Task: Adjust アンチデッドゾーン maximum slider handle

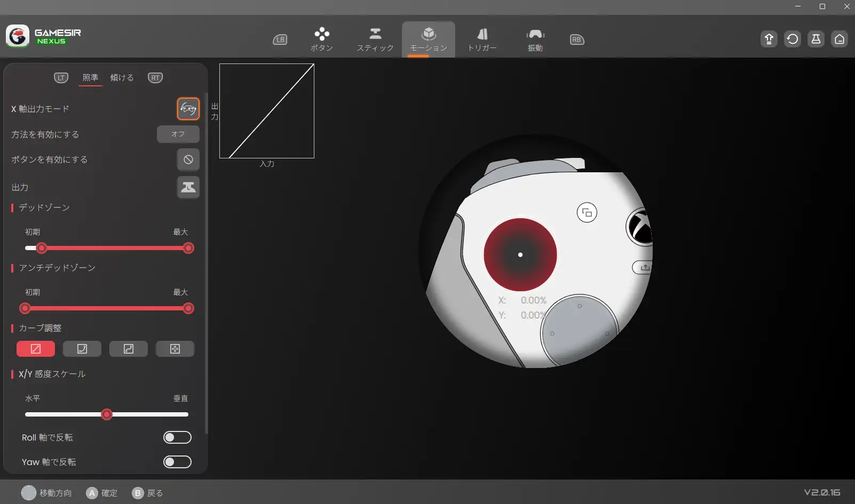Action: pos(188,308)
